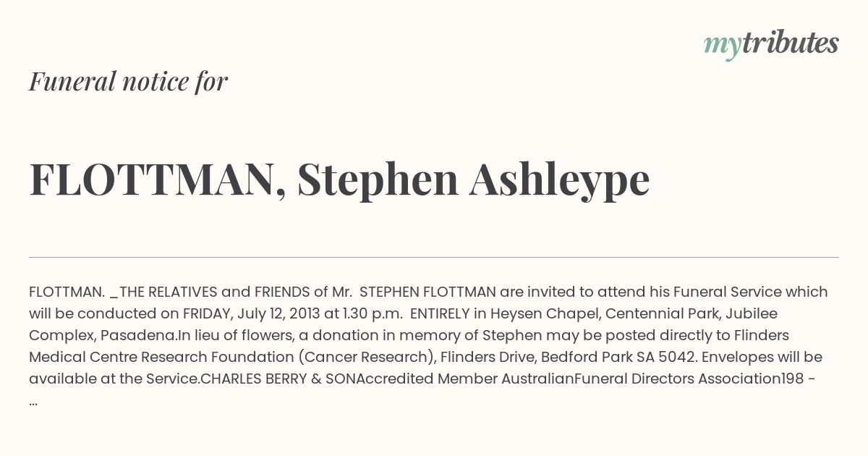Select the "Funeral notice for" heading
The width and height of the screenshot is (868, 456).
point(129,81)
